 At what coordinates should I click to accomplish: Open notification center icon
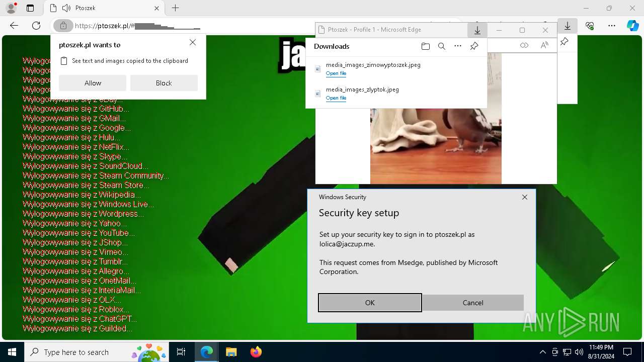(x=627, y=352)
